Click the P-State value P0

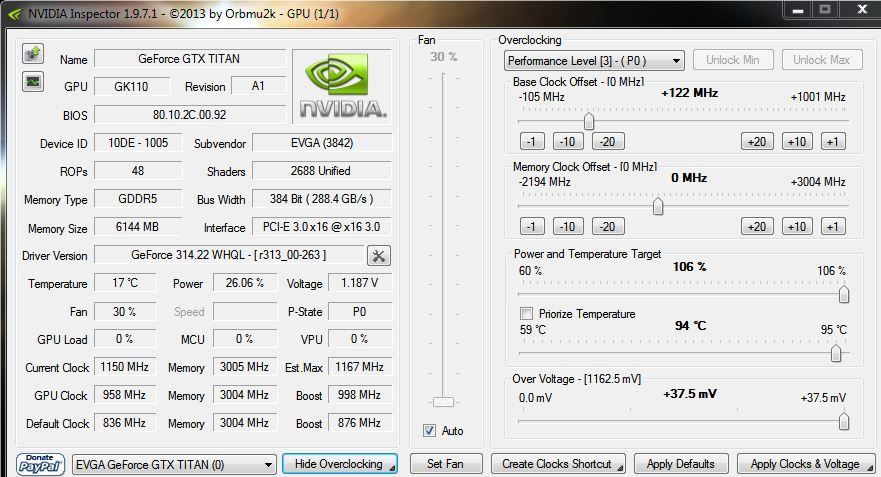pyautogui.click(x=360, y=311)
